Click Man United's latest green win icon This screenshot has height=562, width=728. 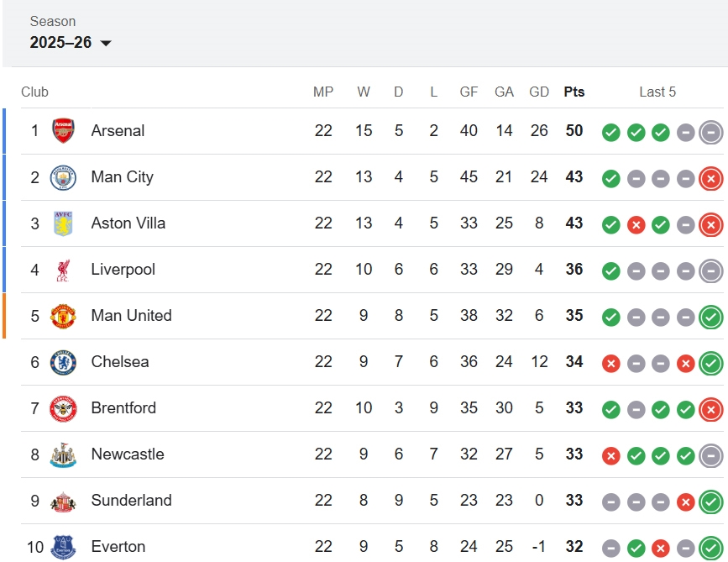coord(710,317)
